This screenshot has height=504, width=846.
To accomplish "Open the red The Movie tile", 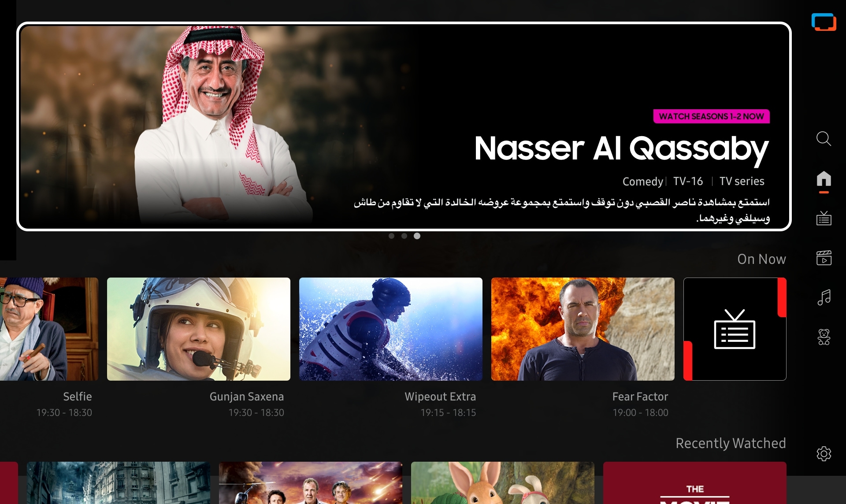I will tap(694, 483).
